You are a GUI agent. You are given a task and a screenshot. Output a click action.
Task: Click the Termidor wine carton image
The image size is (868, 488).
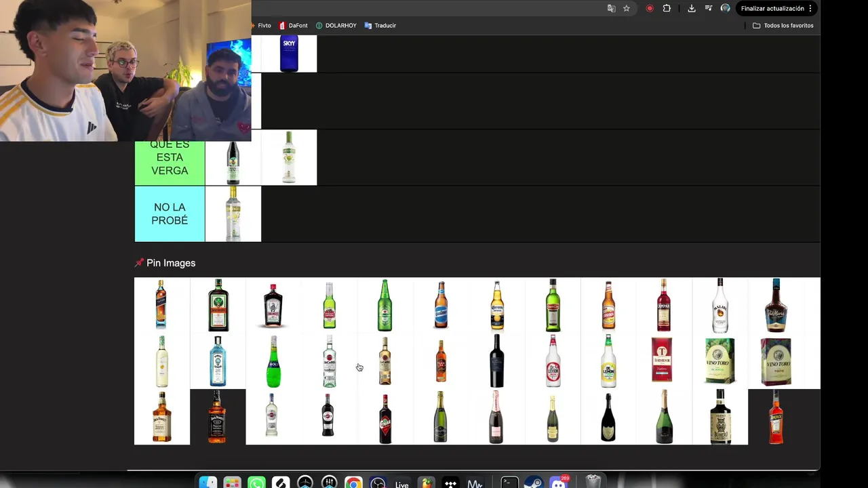point(662,360)
